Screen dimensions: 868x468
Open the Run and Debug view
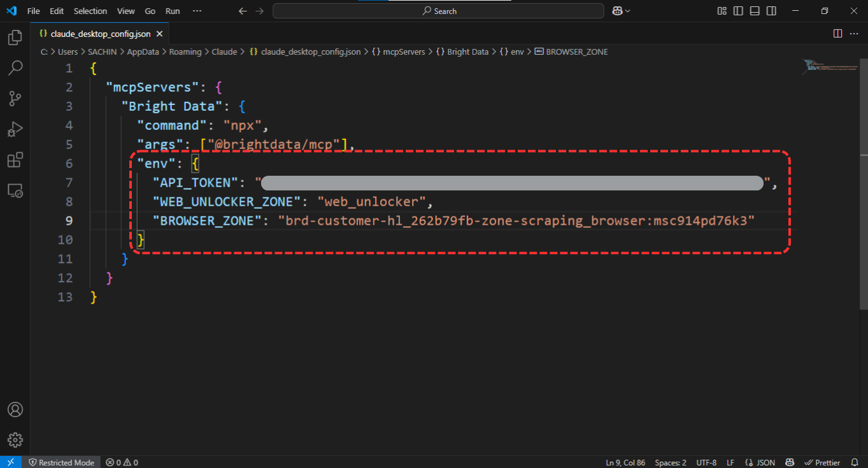coord(15,129)
